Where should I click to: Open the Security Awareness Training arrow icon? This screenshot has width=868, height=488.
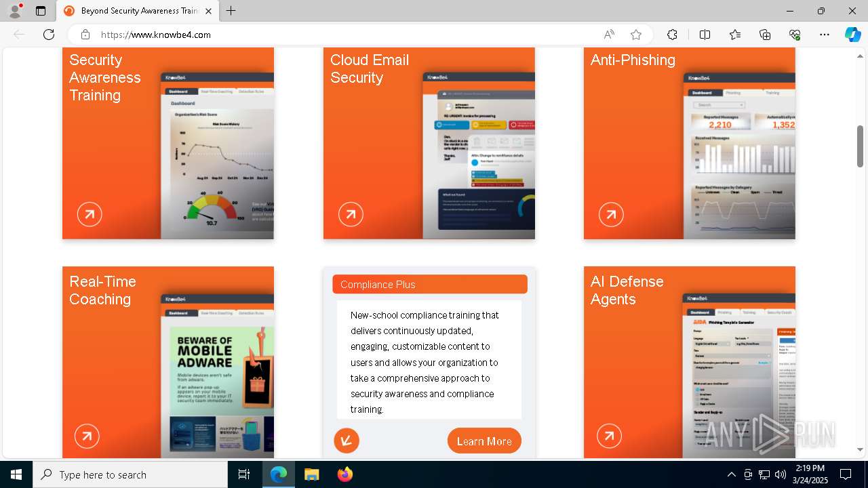pyautogui.click(x=90, y=215)
